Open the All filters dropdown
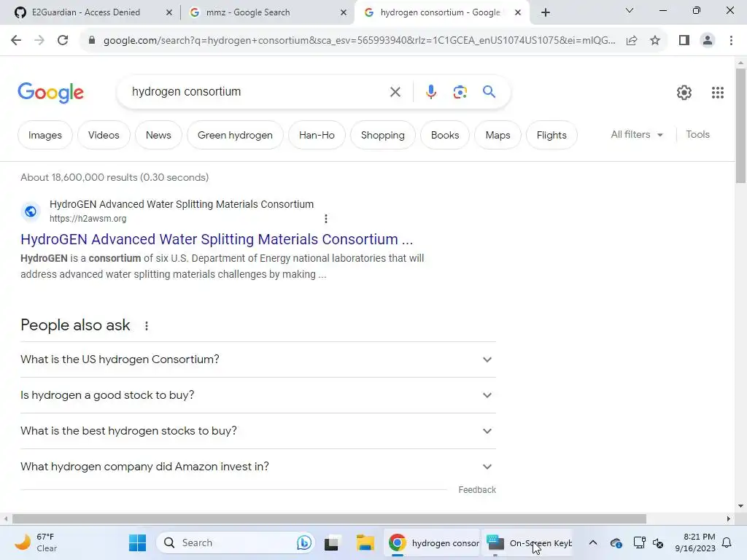Image resolution: width=747 pixels, height=560 pixels. [x=637, y=135]
